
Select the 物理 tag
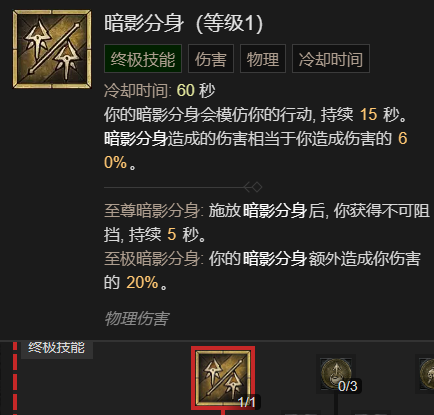pyautogui.click(x=263, y=59)
